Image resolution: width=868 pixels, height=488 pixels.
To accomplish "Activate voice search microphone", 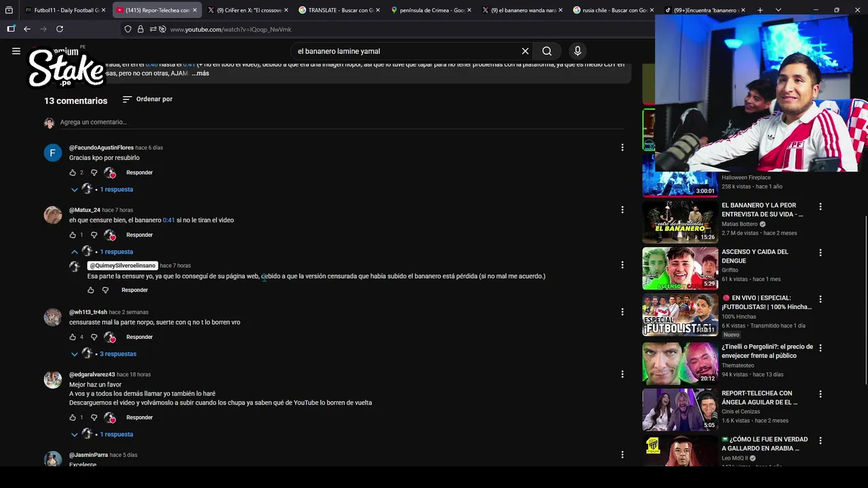I will (x=578, y=51).
